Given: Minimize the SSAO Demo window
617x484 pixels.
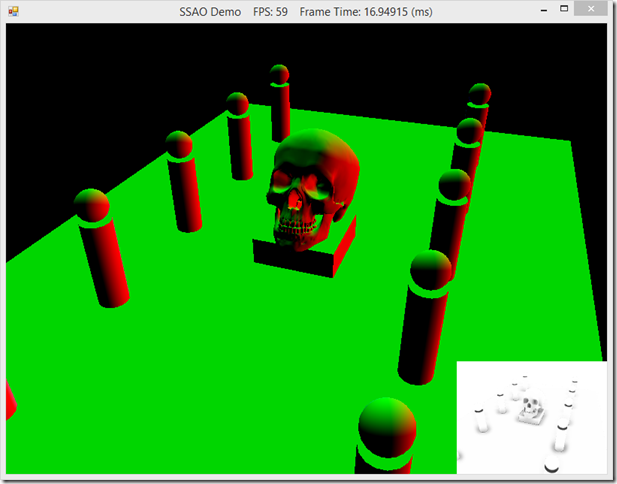Looking at the screenshot, I should click(536, 10).
